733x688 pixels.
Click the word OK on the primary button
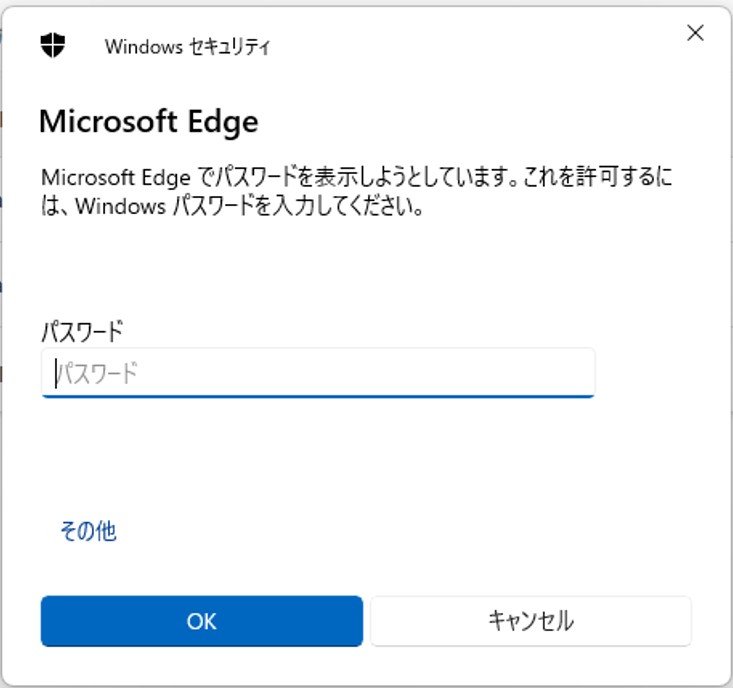201,622
